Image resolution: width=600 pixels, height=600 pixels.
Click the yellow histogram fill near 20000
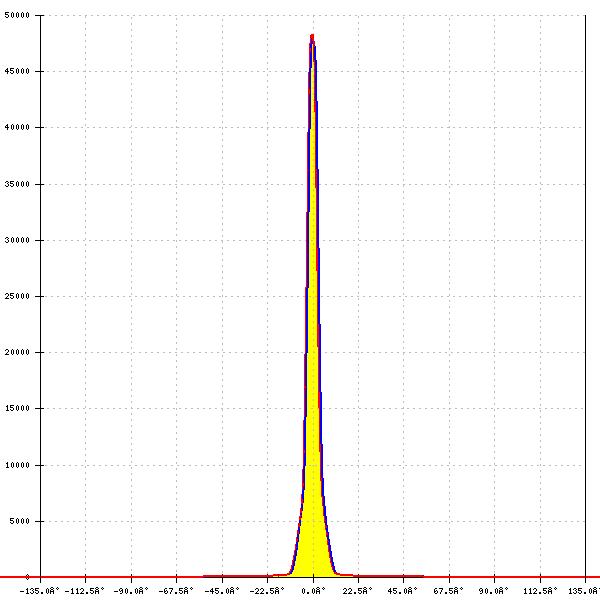point(313,352)
